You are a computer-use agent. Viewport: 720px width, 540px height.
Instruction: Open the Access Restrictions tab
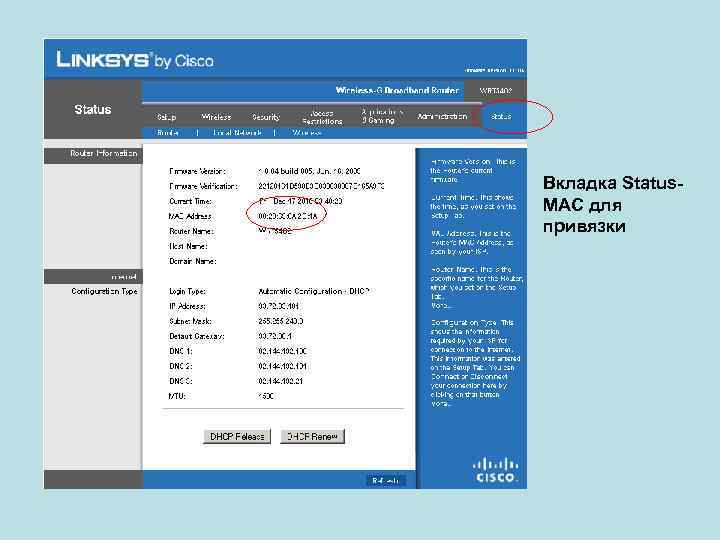coord(322,117)
